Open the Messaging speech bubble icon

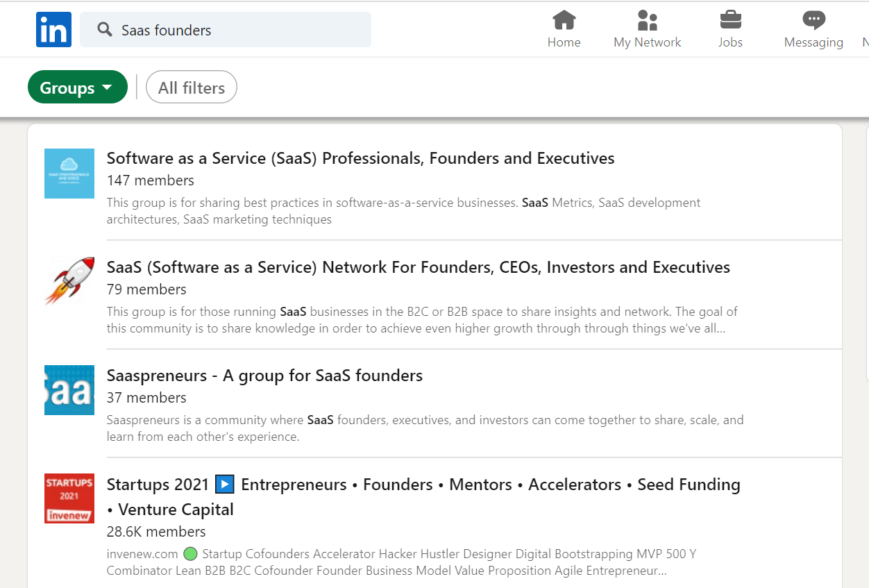click(813, 20)
